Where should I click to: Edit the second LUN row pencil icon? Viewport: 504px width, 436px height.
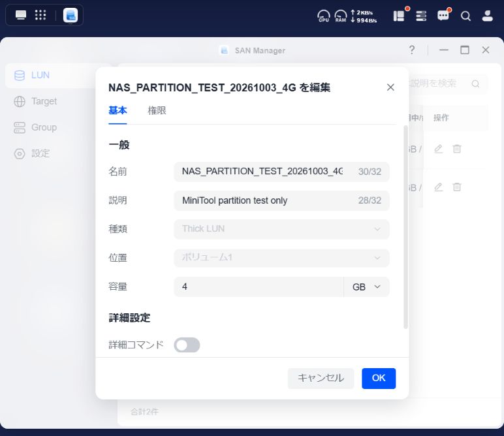point(438,187)
